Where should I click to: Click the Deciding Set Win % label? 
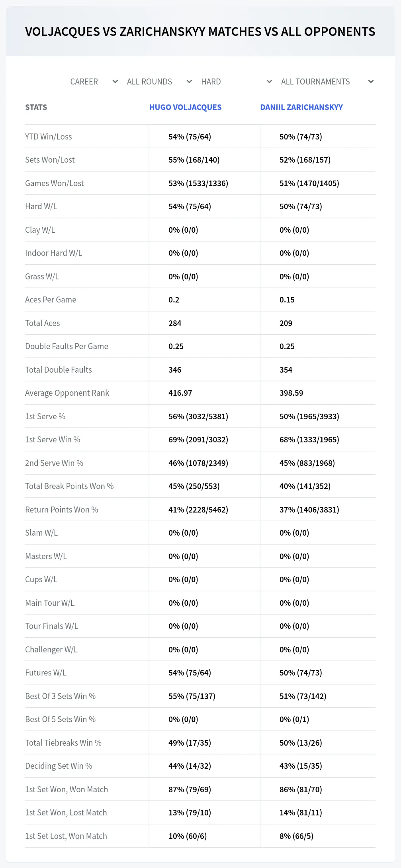(59, 766)
